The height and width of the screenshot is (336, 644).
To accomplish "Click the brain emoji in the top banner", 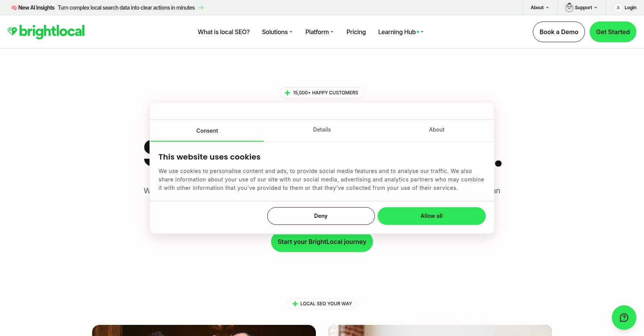I will [x=14, y=8].
